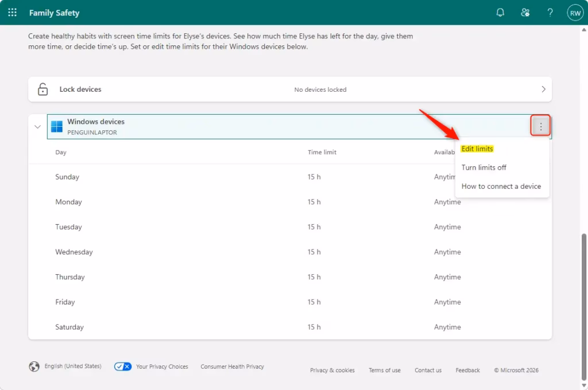
Task: Select the Friday row
Action: (x=290, y=302)
